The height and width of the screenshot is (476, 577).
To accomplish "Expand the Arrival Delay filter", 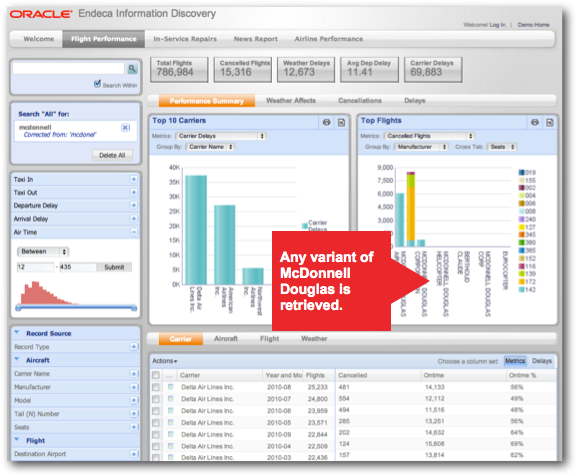I will (x=134, y=219).
